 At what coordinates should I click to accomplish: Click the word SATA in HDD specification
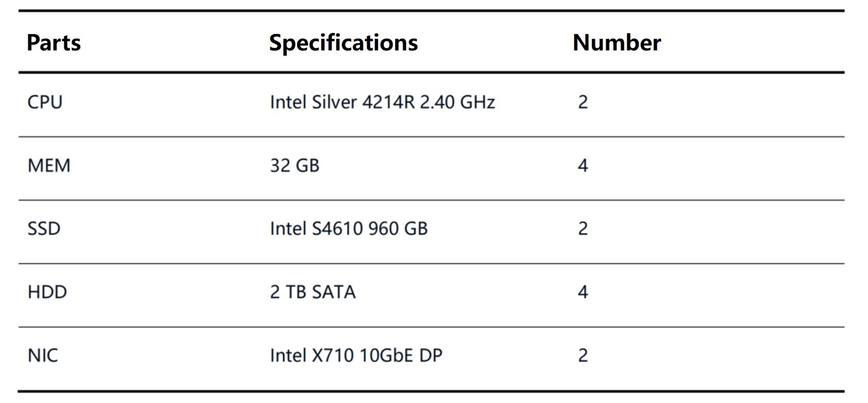point(334,292)
